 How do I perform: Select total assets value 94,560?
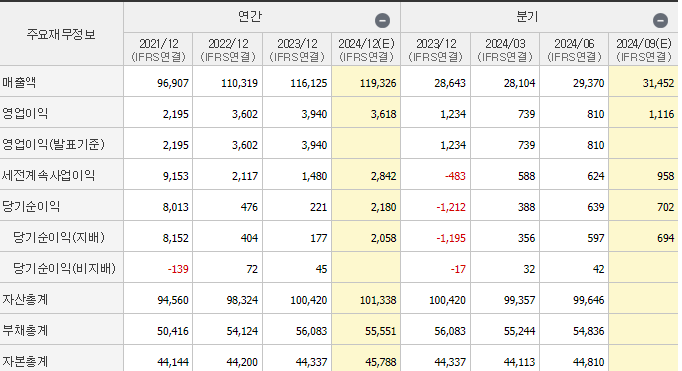click(173, 300)
